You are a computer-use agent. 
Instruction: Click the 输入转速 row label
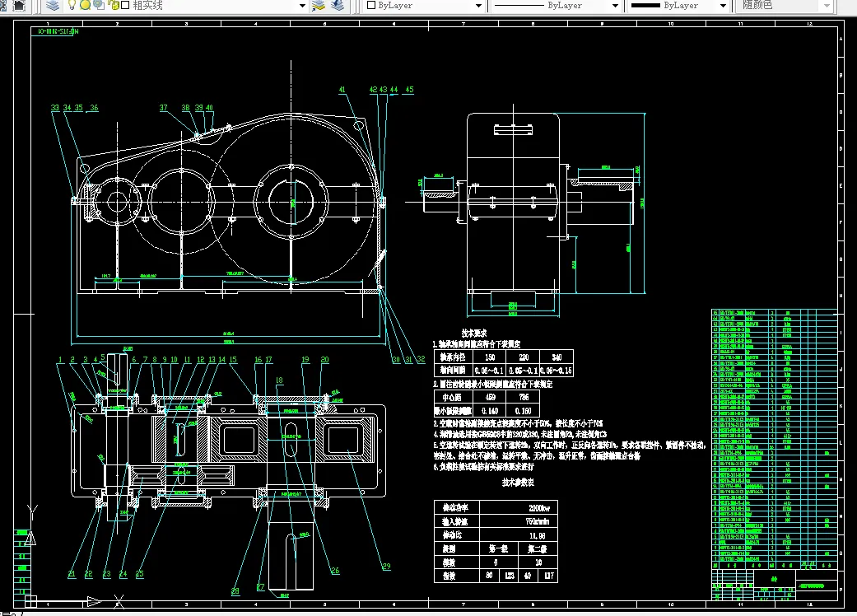tap(456, 521)
